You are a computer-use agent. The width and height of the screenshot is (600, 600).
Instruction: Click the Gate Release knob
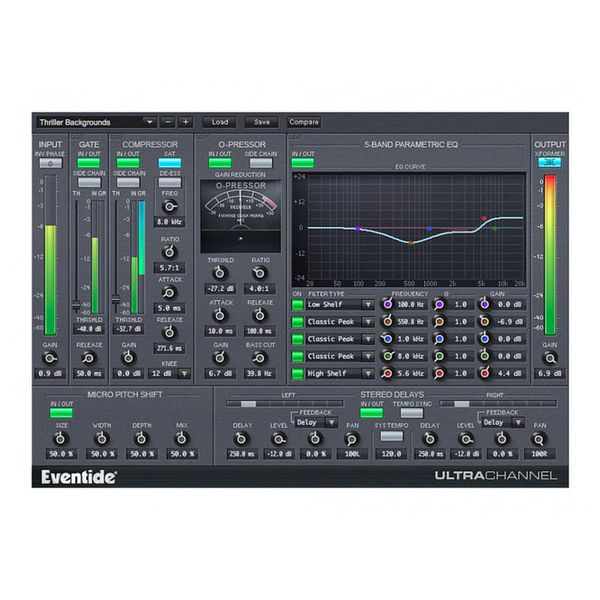(88, 358)
